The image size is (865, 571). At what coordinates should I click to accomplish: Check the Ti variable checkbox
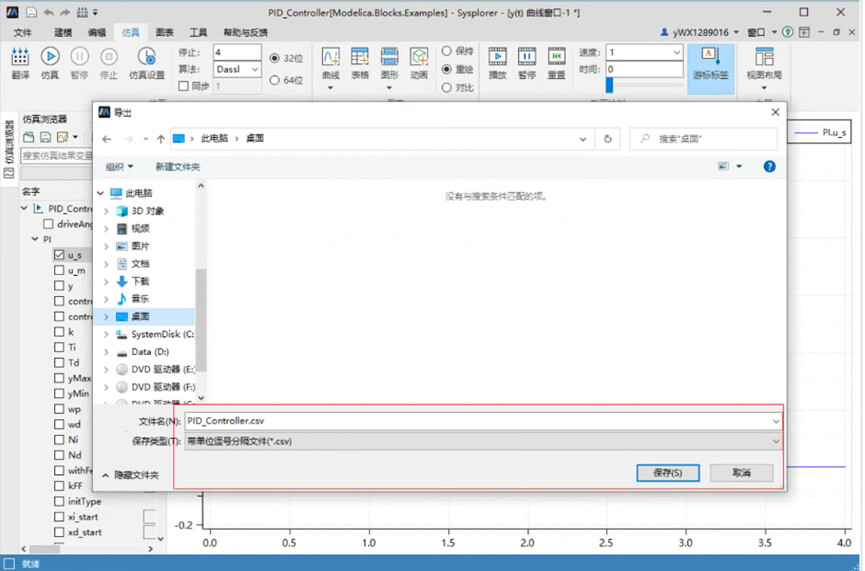pos(59,347)
